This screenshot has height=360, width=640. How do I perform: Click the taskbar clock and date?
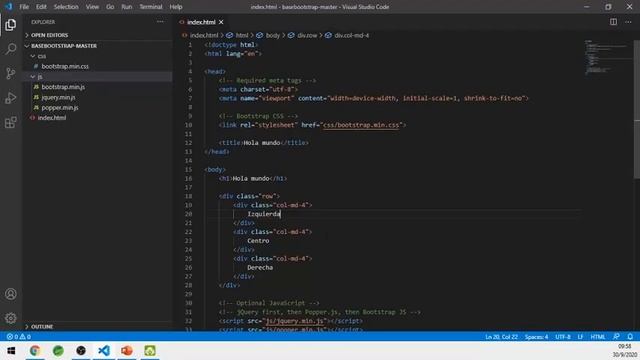coord(624,351)
